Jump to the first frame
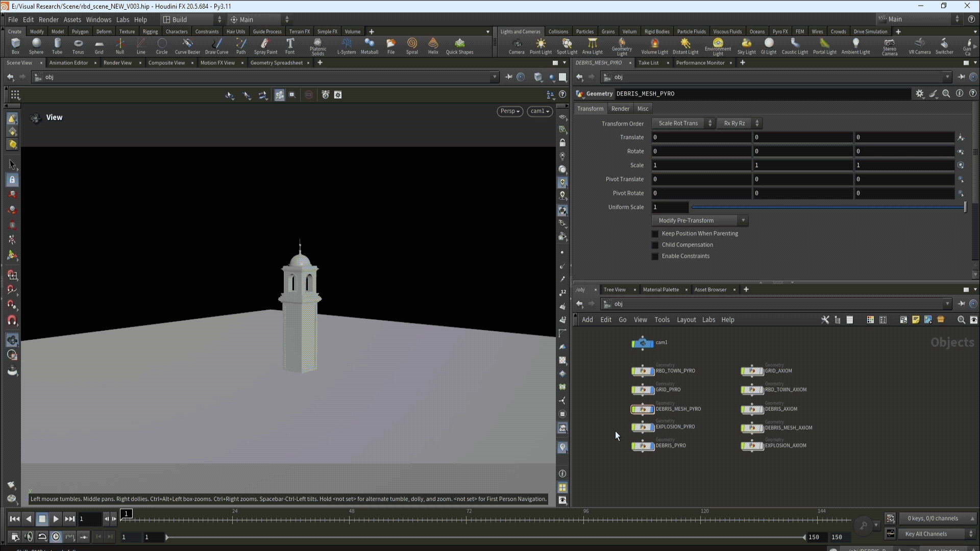The image size is (980, 551). pyautogui.click(x=14, y=519)
